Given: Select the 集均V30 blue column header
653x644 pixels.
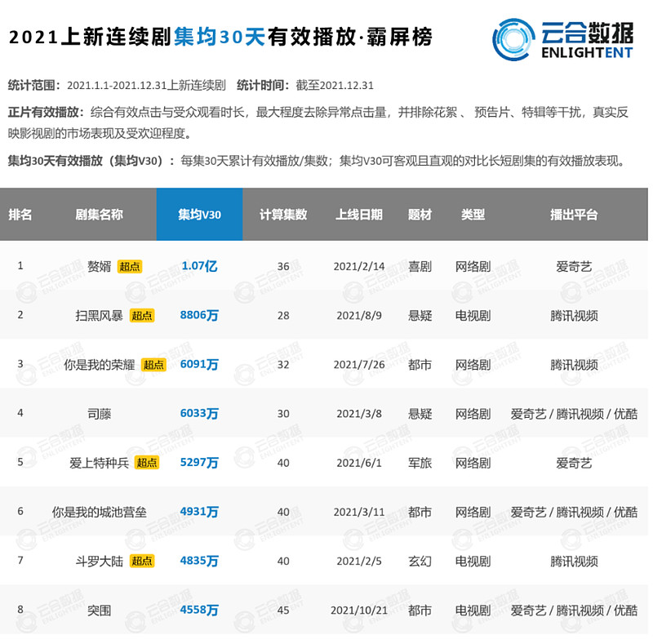Looking at the screenshot, I should click(199, 214).
